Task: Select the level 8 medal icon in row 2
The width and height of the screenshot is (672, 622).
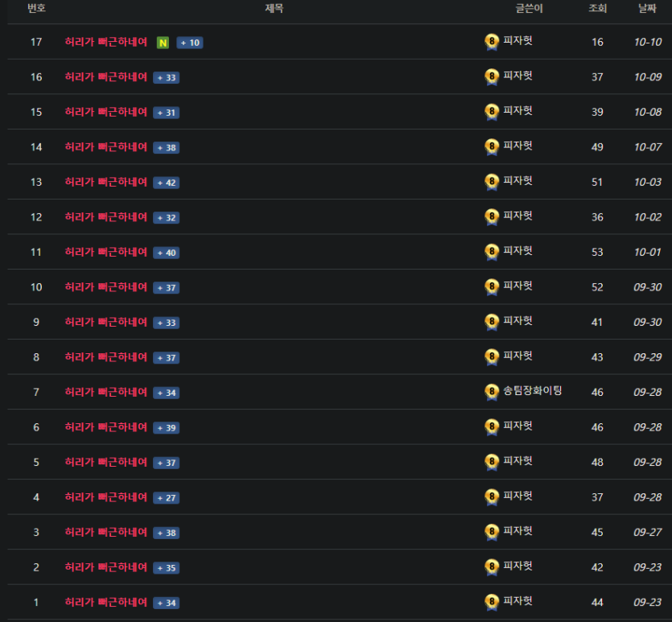Action: (492, 567)
